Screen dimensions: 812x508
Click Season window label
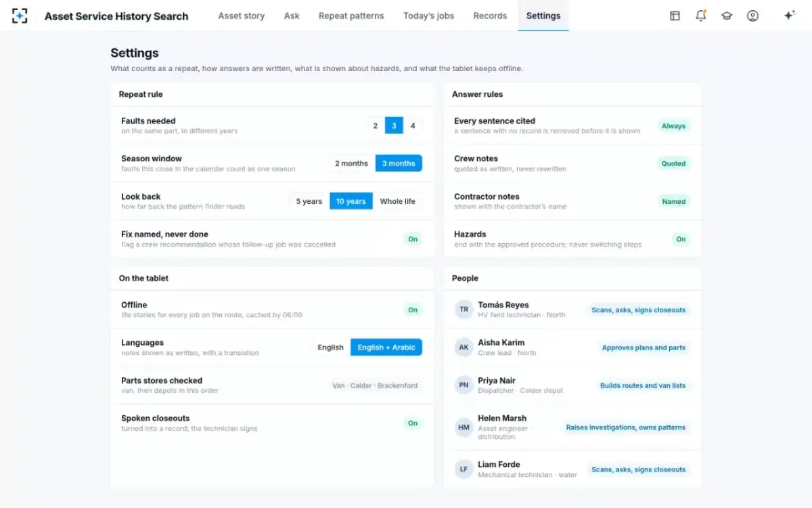point(152,158)
